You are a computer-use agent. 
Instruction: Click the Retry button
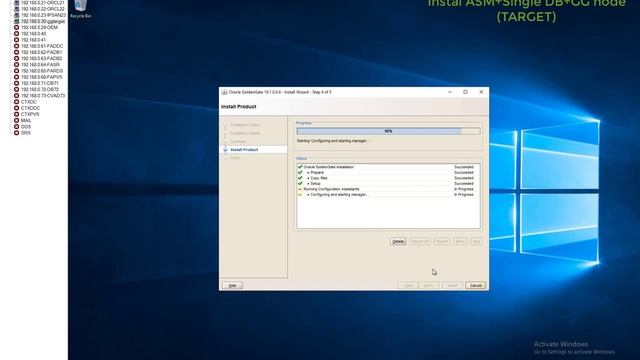(x=460, y=242)
